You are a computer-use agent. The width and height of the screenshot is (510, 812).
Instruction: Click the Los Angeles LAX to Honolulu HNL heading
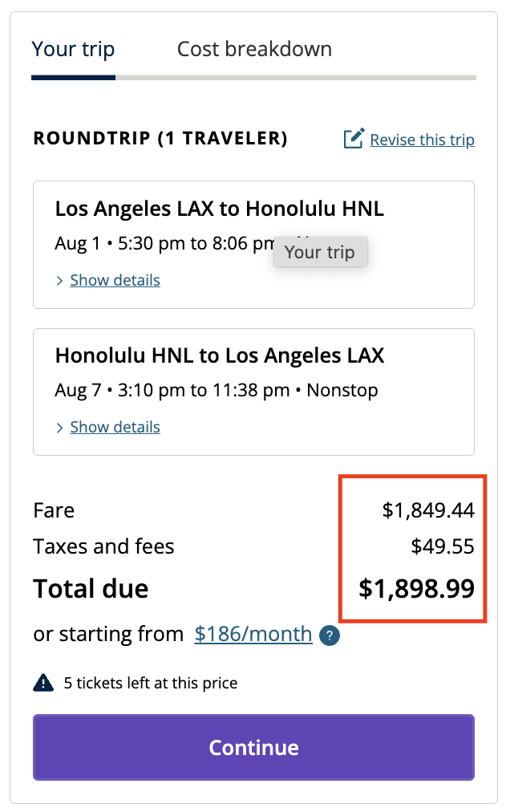point(219,209)
